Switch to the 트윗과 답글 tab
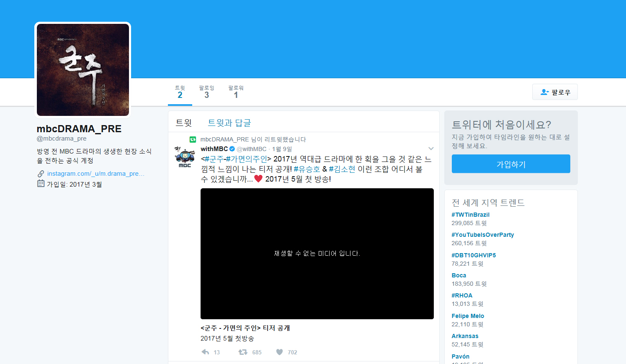 click(x=229, y=123)
